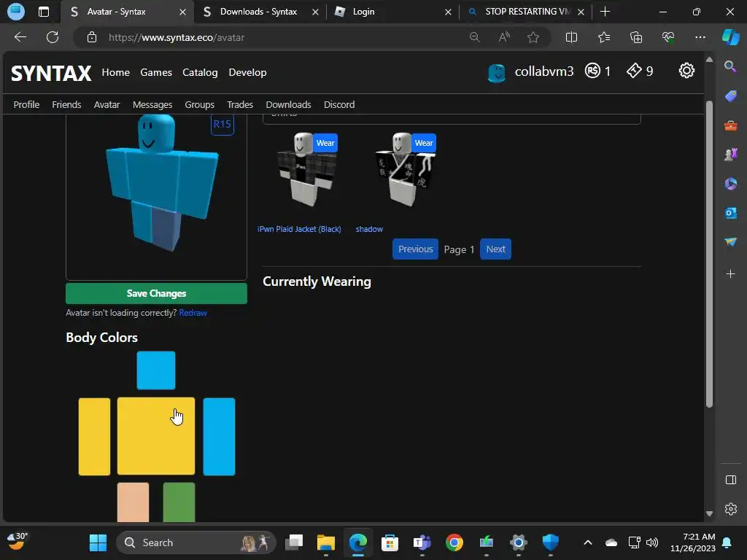Wear the shadow shirt
747x560 pixels.
(424, 143)
